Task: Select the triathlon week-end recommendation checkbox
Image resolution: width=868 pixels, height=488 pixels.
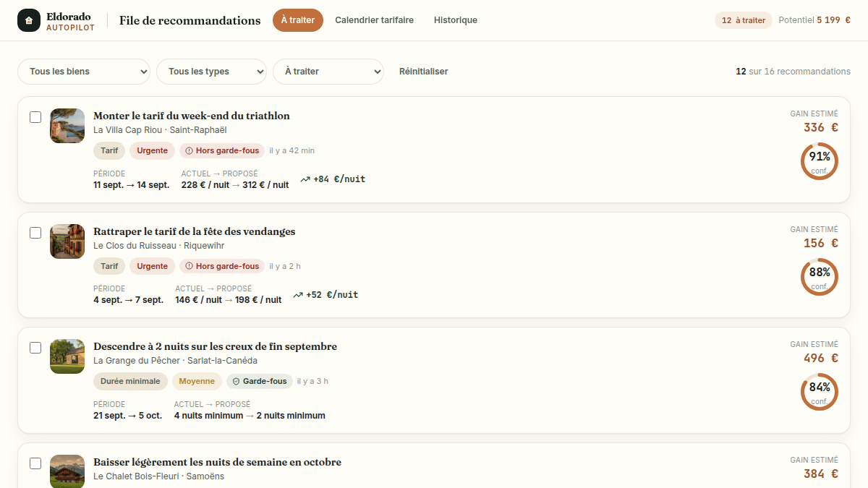Action: [x=35, y=117]
